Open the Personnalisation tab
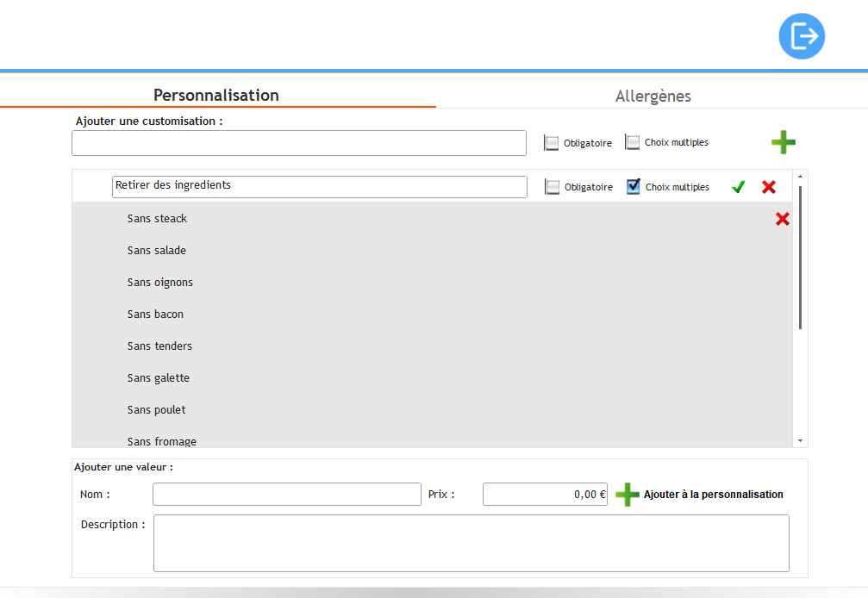868x598 pixels. coord(216,96)
